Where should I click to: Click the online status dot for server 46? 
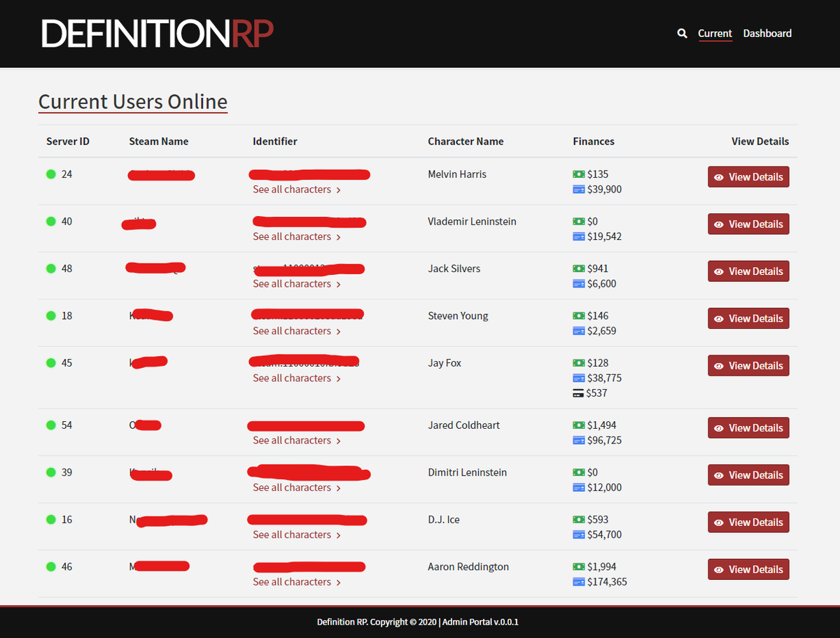[51, 567]
